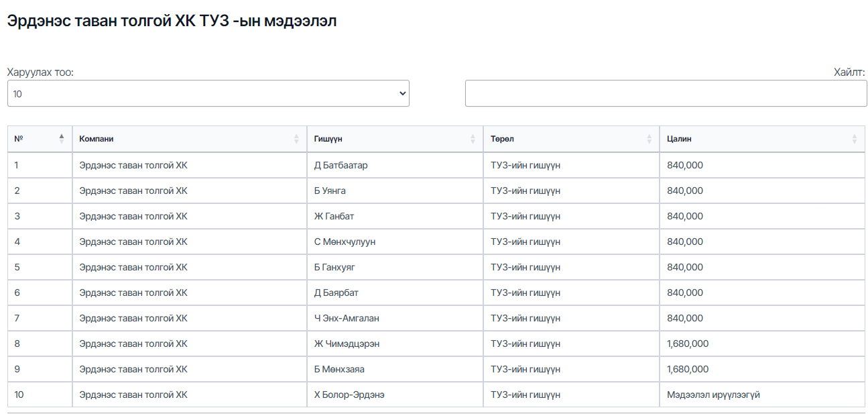868x414 pixels.
Task: Click sort icon in Цалин header
Action: pos(854,139)
